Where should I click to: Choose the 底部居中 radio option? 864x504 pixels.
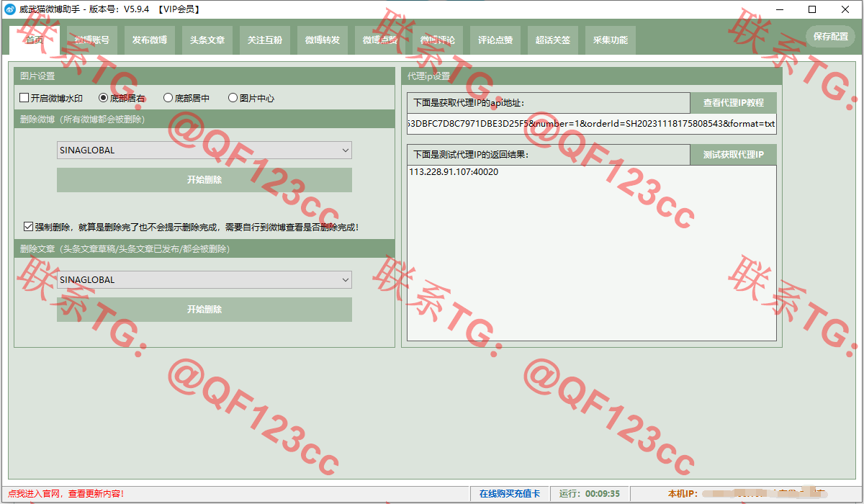click(186, 98)
